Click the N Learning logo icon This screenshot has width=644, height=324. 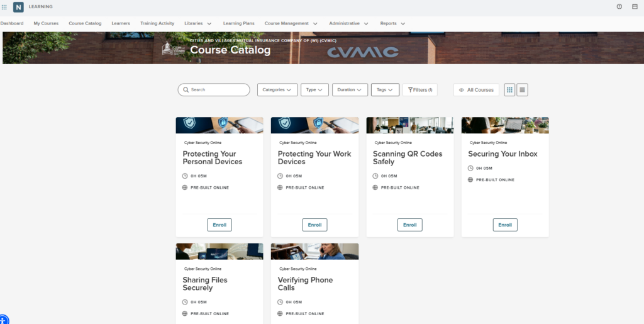tap(18, 7)
